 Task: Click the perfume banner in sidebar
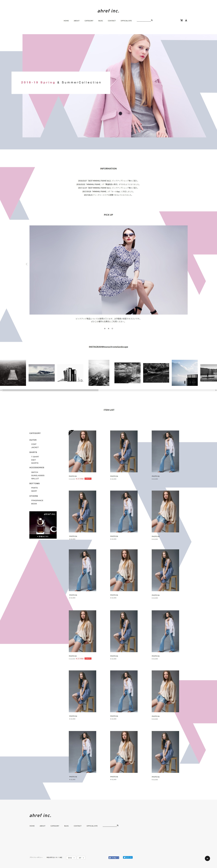pos(43,525)
